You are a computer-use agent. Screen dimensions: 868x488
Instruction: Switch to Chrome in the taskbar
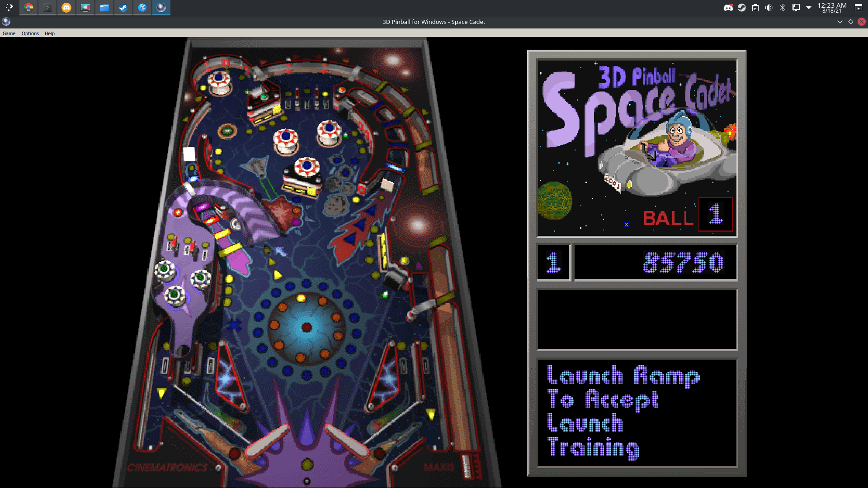coord(28,7)
